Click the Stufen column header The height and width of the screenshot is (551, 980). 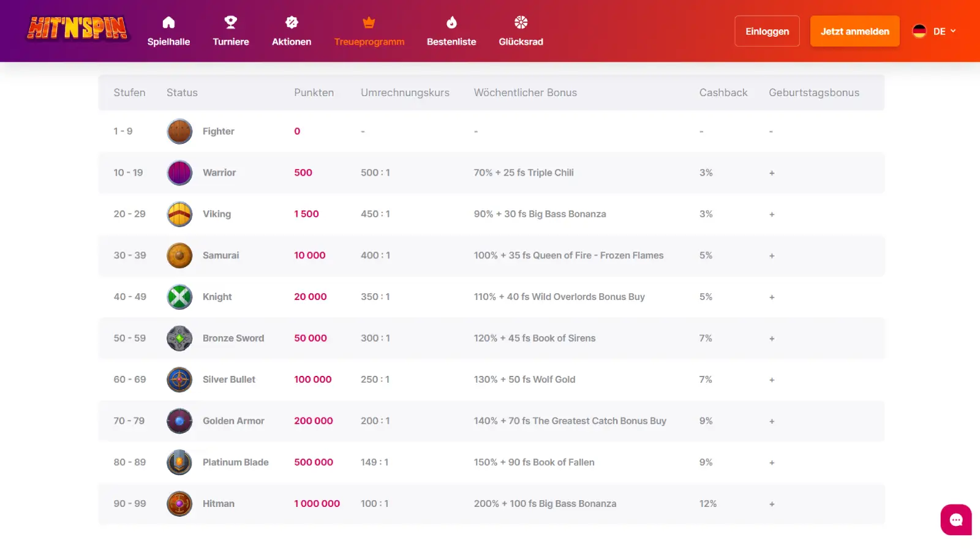(x=129, y=92)
